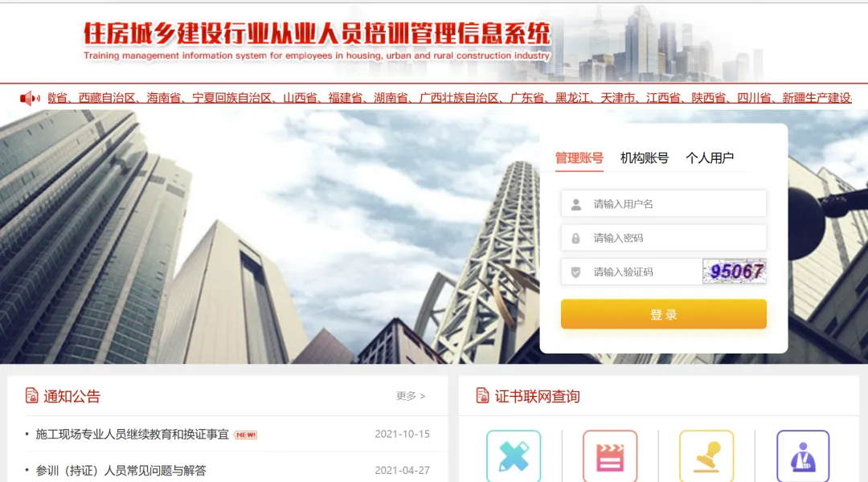Click the yellow stamp certificate icon
This screenshot has height=482, width=868.
click(706, 456)
